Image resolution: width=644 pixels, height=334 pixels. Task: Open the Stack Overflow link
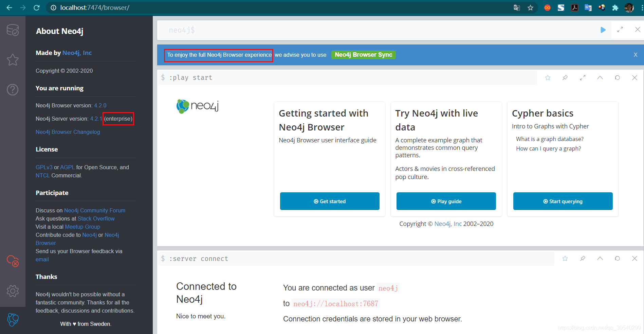(x=96, y=218)
